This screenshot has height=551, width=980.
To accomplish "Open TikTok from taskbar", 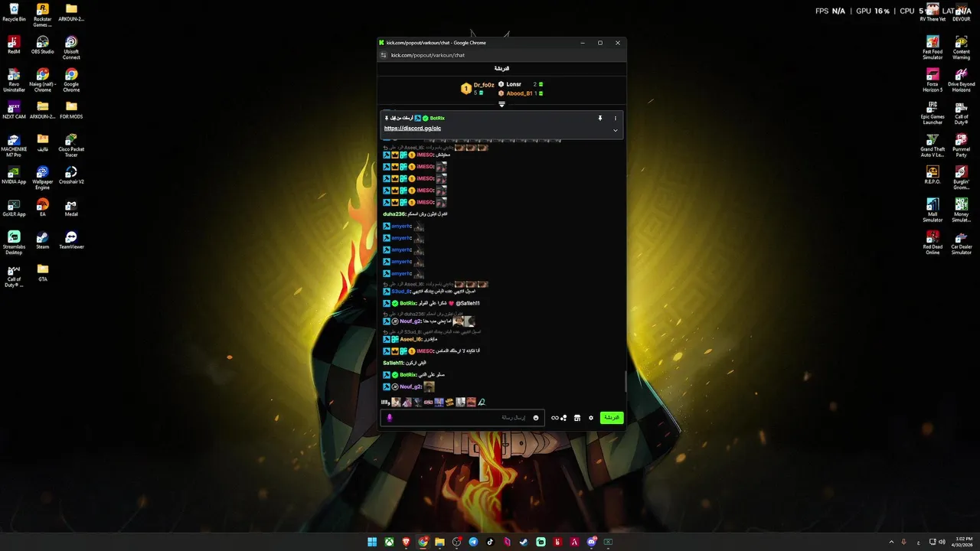I will pyautogui.click(x=490, y=542).
